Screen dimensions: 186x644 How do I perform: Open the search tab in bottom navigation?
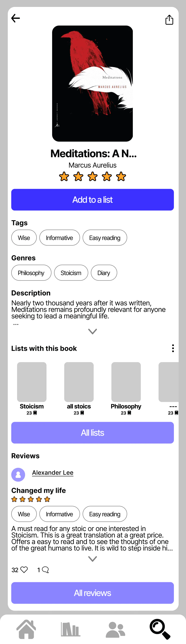(160, 629)
